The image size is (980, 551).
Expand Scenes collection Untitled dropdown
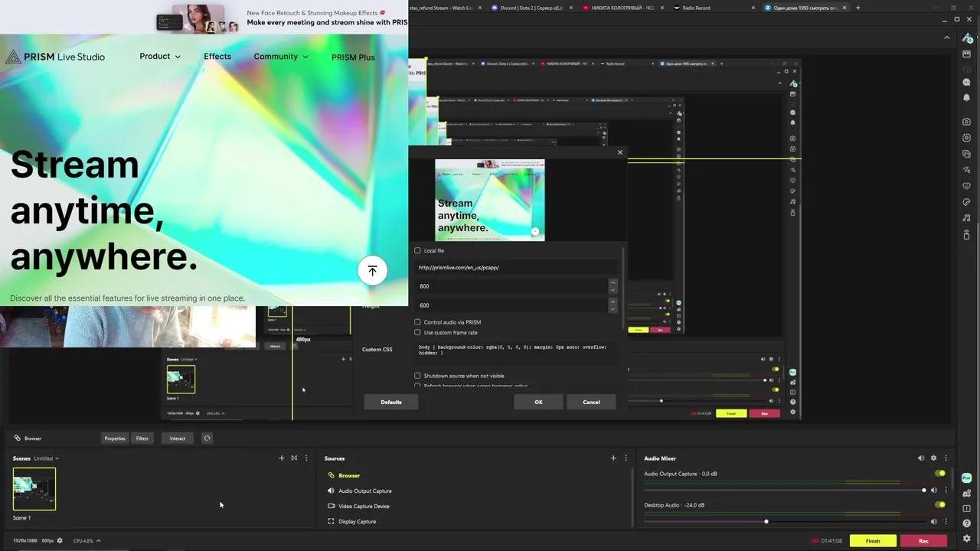click(46, 458)
